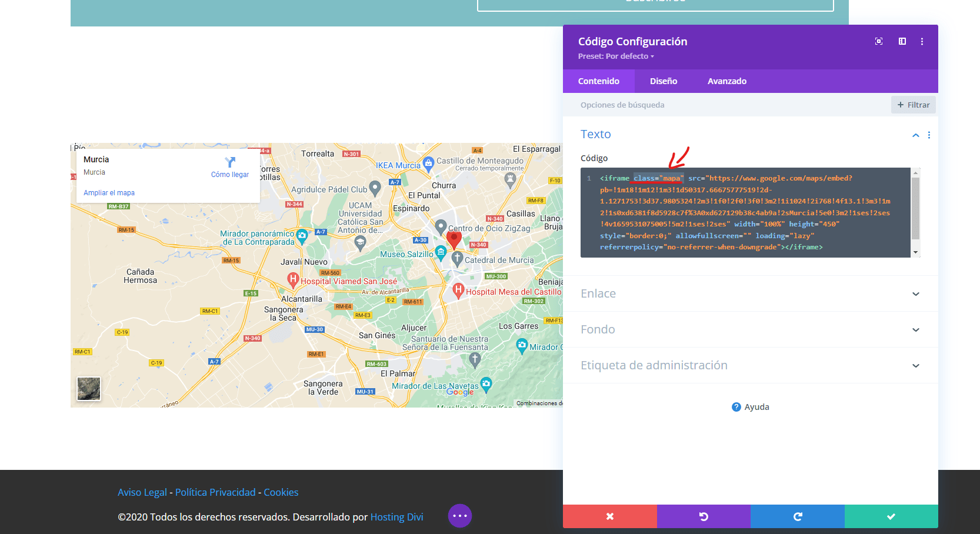Click Hospital Viamed San José marker

(293, 279)
